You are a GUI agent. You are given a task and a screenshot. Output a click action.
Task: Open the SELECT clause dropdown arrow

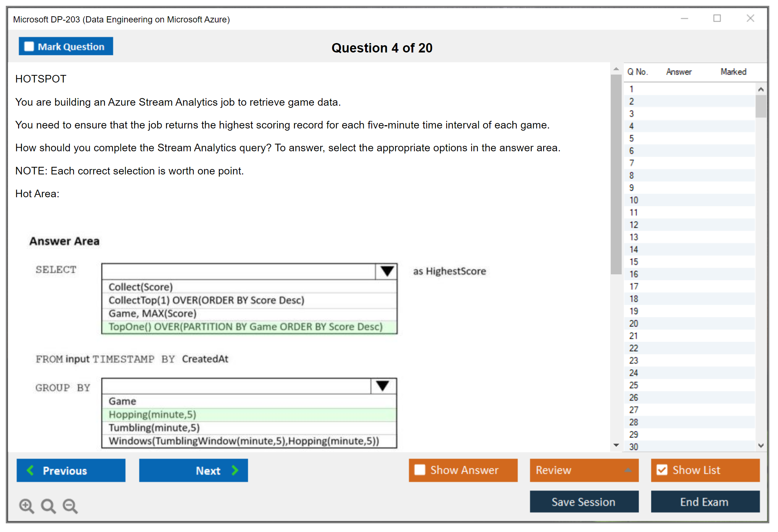click(386, 271)
